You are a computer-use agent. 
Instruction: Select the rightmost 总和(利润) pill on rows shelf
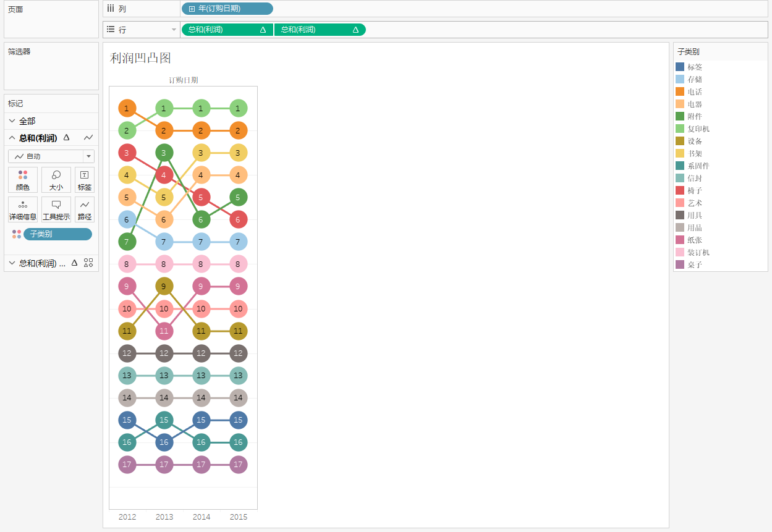pyautogui.click(x=320, y=30)
